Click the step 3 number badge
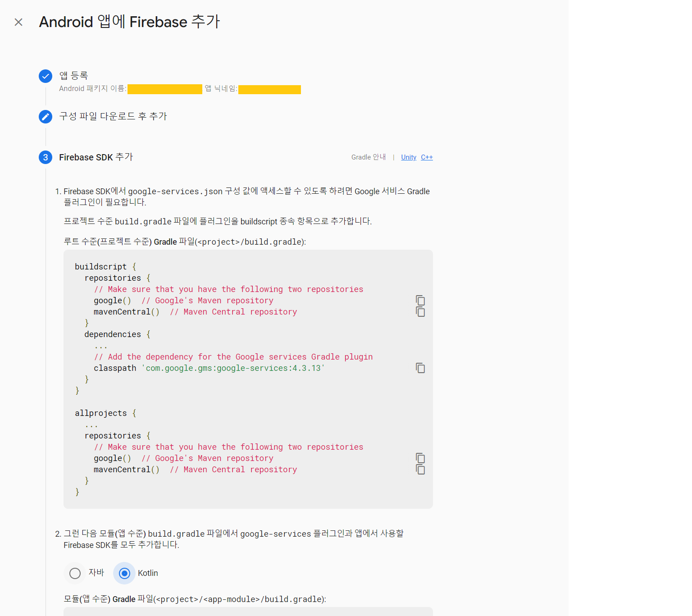Image resolution: width=692 pixels, height=616 pixels. [x=46, y=157]
